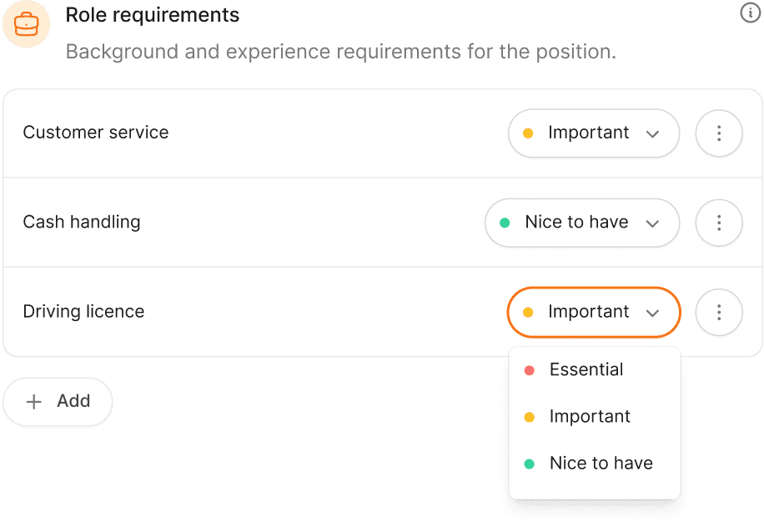Open three-dot menu for Cash handling
This screenshot has width=764, height=532.
coord(718,223)
